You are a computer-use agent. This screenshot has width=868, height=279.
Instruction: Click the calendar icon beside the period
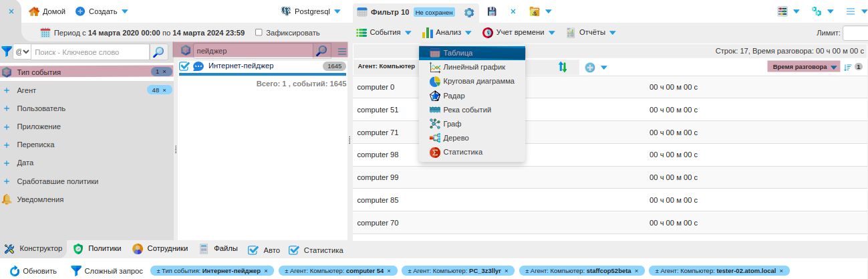[x=45, y=32]
